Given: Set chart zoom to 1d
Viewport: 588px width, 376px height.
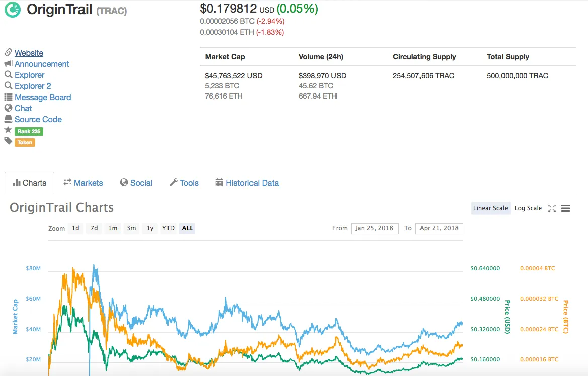Looking at the screenshot, I should [x=75, y=228].
